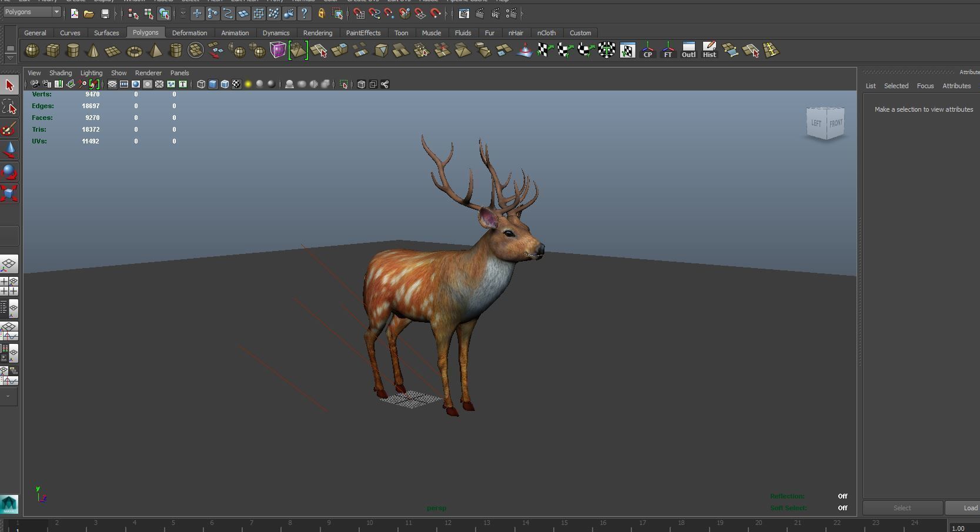Switch to the General shelf tab
Image resolution: width=980 pixels, height=532 pixels.
click(x=35, y=33)
